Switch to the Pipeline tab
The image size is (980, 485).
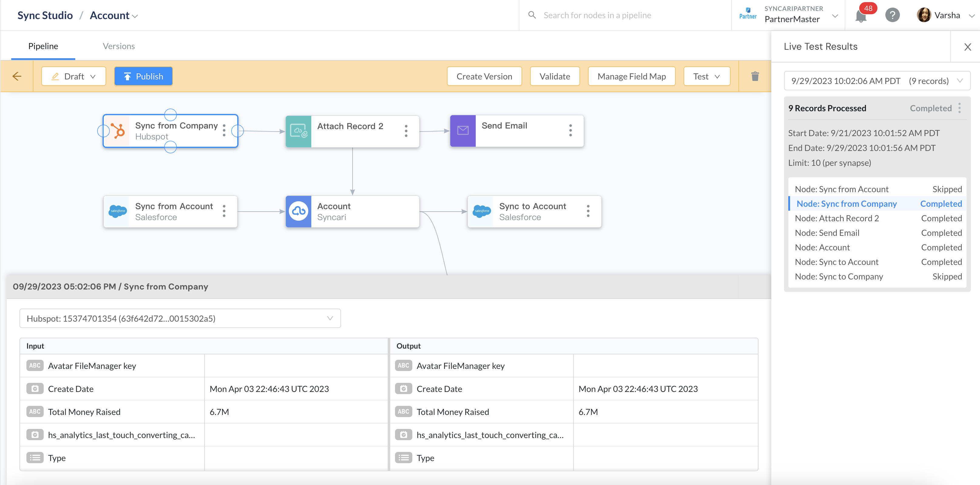pos(43,46)
